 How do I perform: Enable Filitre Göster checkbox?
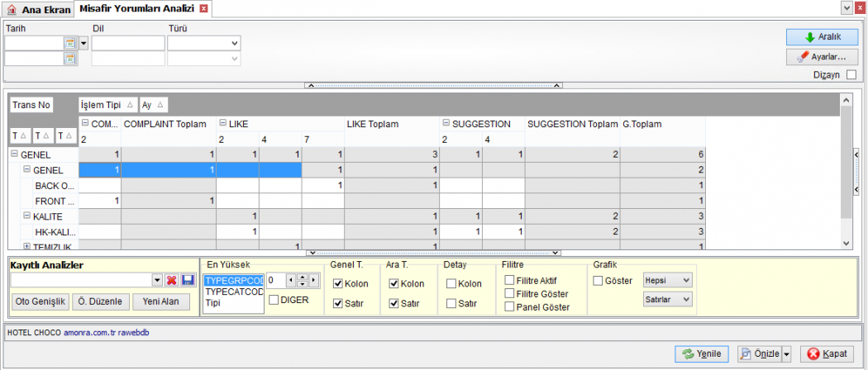(509, 294)
